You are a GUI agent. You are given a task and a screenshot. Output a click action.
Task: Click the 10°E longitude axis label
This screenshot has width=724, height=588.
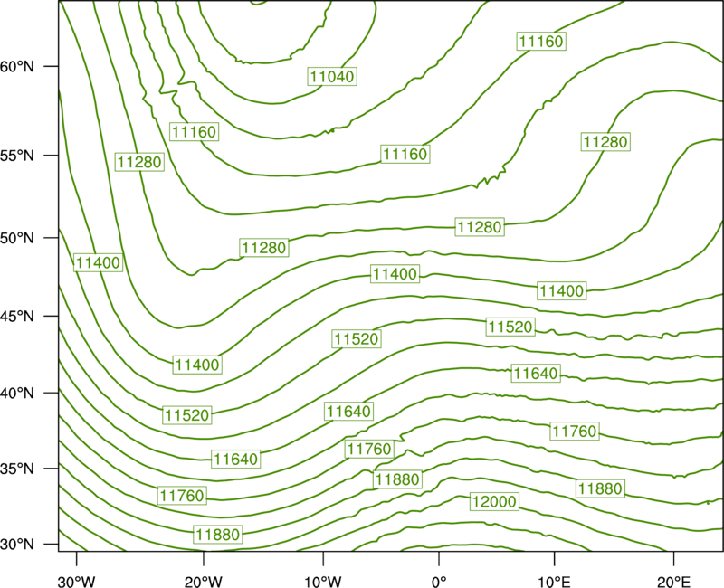pos(554,581)
